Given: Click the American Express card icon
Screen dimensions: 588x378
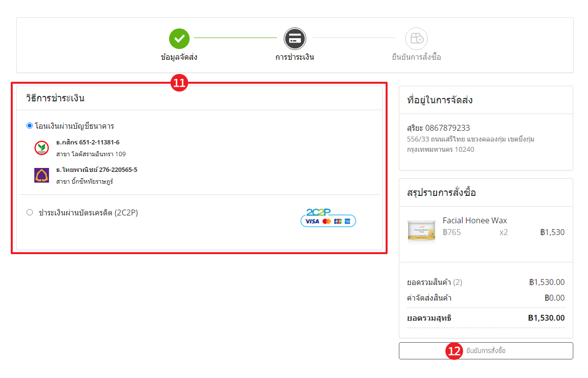Looking at the screenshot, I should [347, 221].
